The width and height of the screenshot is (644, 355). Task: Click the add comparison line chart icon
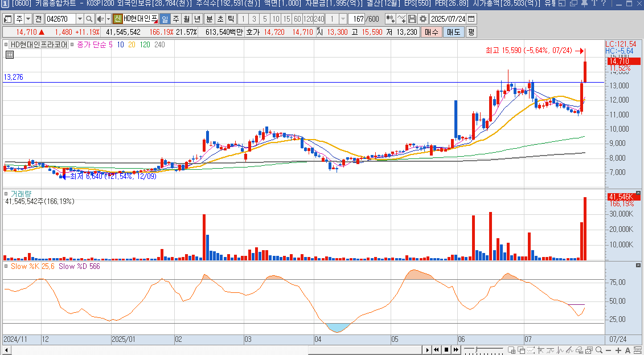401,19
